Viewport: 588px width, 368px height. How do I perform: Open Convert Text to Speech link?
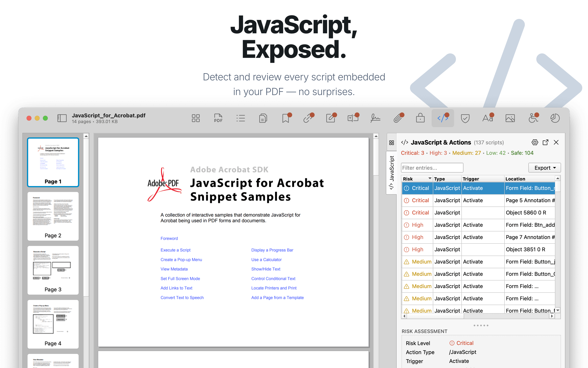182,297
